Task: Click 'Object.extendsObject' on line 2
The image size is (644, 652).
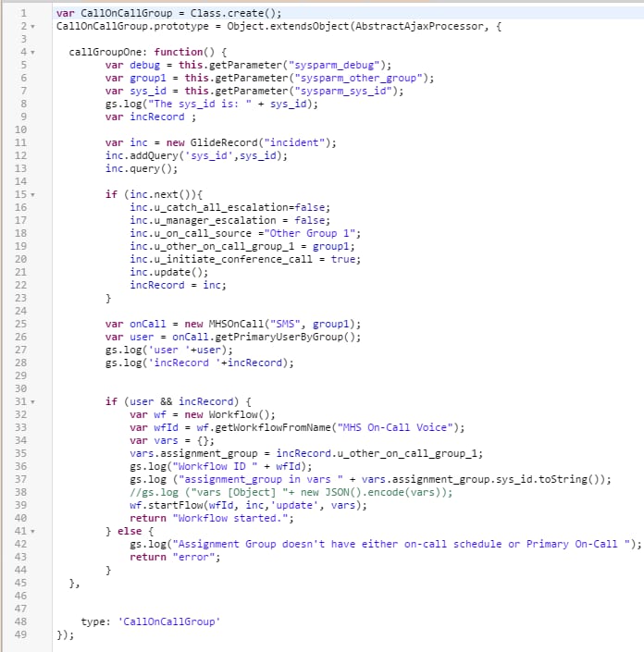Action: (x=288, y=26)
